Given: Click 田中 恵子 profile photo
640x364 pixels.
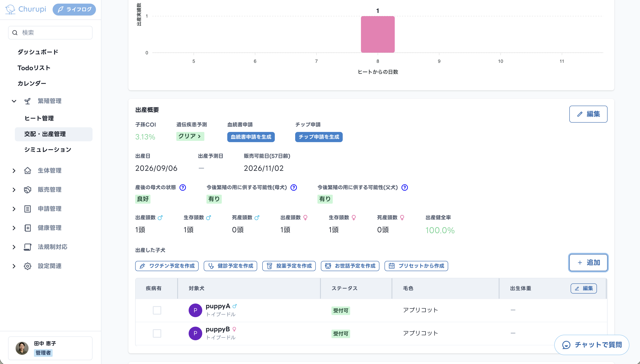Looking at the screenshot, I should click(x=22, y=348).
